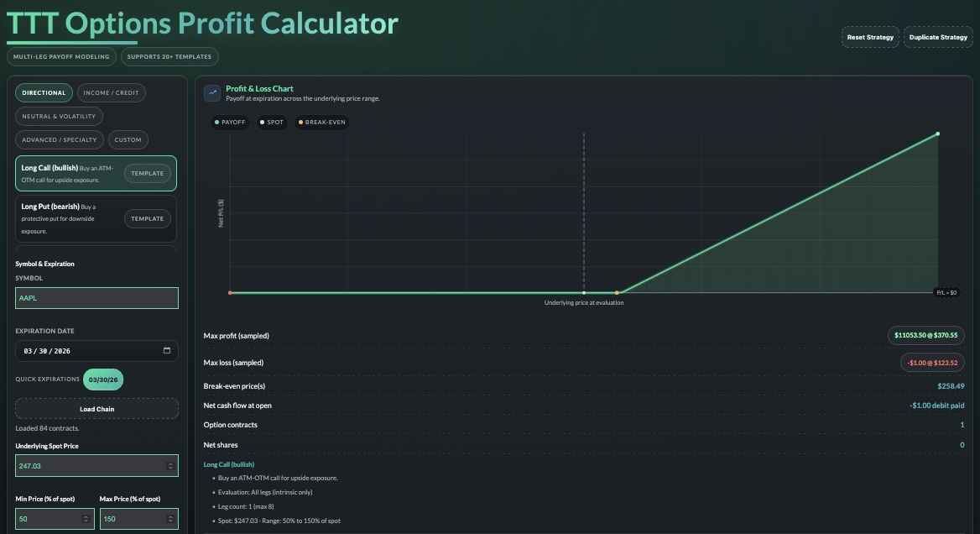Viewport: 980px width, 534px height.
Task: Click the expiration date field
Action: point(96,351)
